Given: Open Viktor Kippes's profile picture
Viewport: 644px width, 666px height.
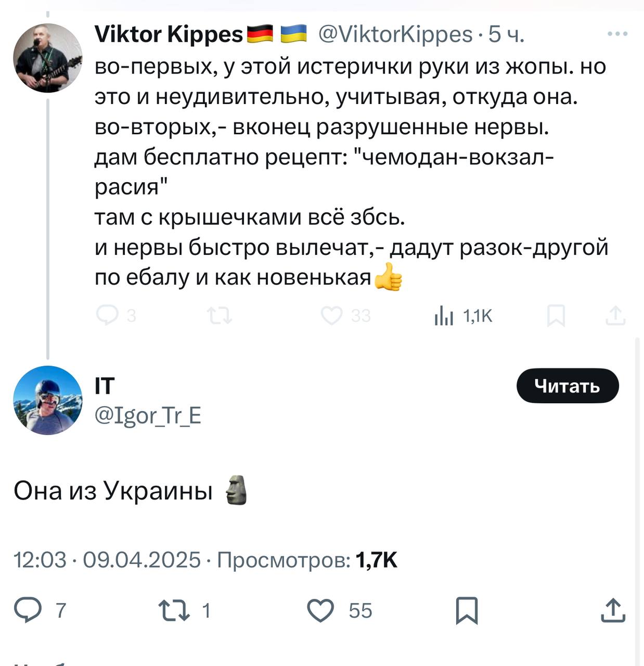Looking at the screenshot, I should point(47,58).
